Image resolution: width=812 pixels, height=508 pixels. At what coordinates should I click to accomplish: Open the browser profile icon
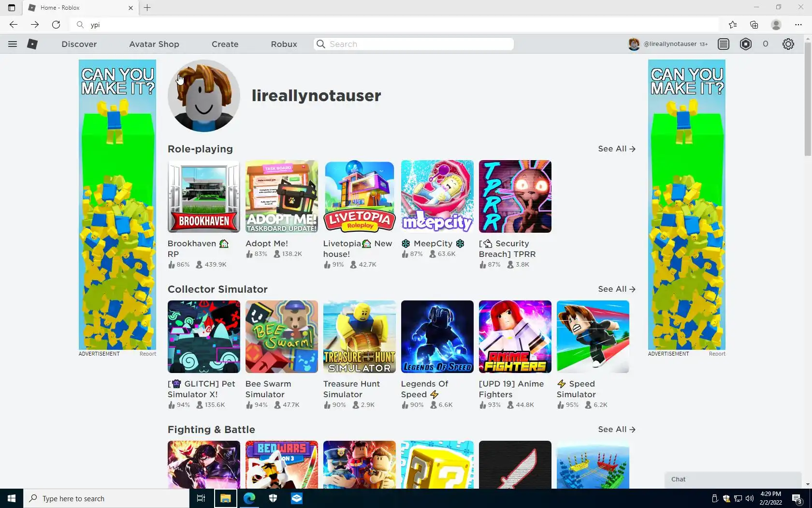tap(776, 25)
